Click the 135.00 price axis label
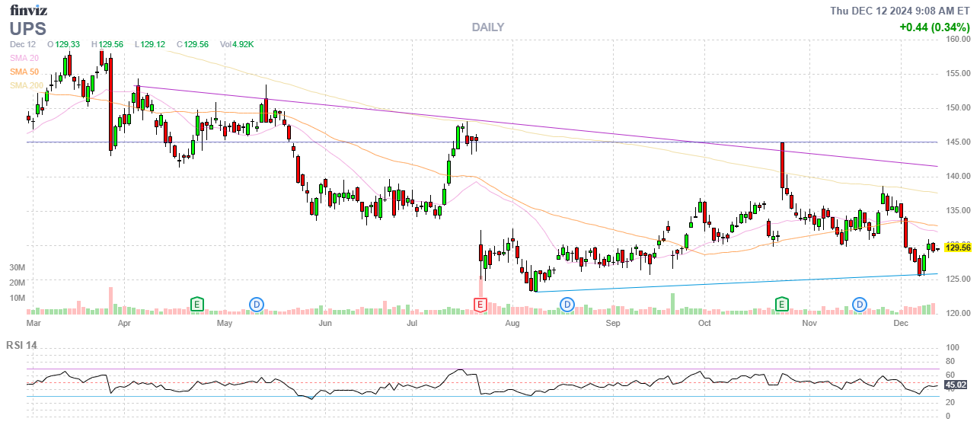The height and width of the screenshot is (428, 980). point(956,211)
